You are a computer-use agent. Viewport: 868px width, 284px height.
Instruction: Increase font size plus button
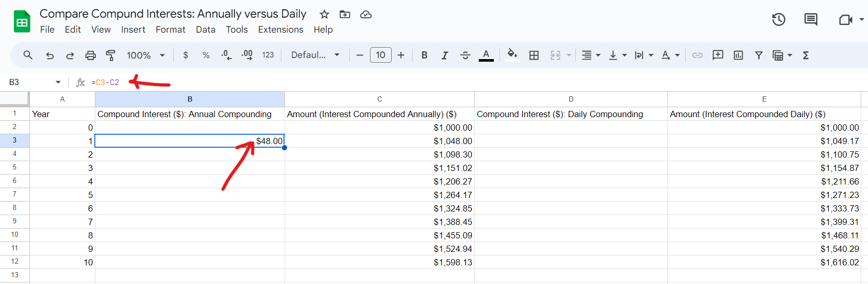point(401,55)
